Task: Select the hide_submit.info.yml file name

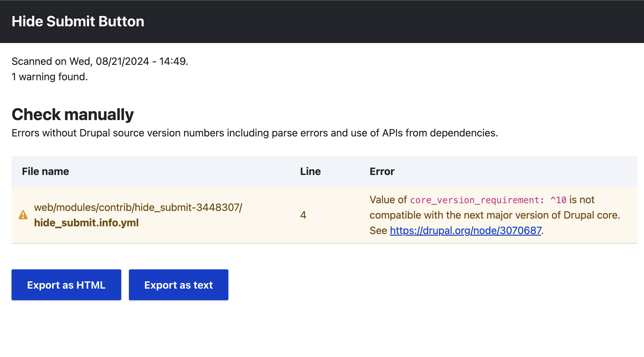Action: coord(86,223)
